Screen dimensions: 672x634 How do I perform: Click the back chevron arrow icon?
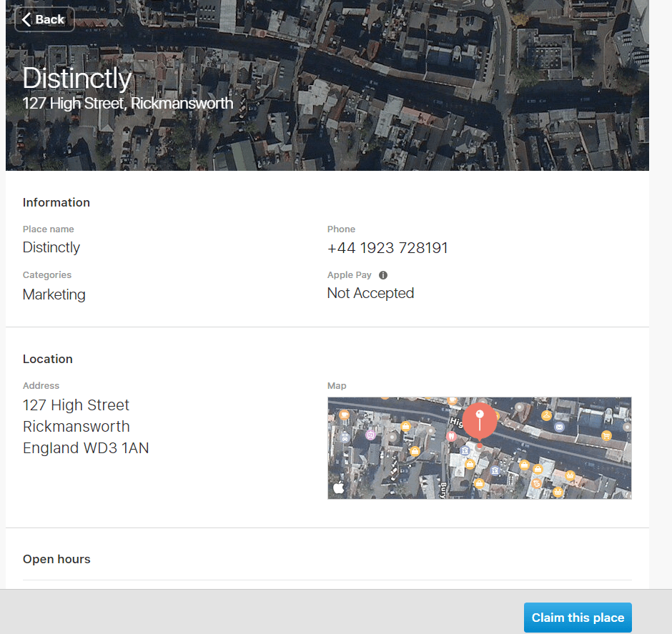[27, 19]
